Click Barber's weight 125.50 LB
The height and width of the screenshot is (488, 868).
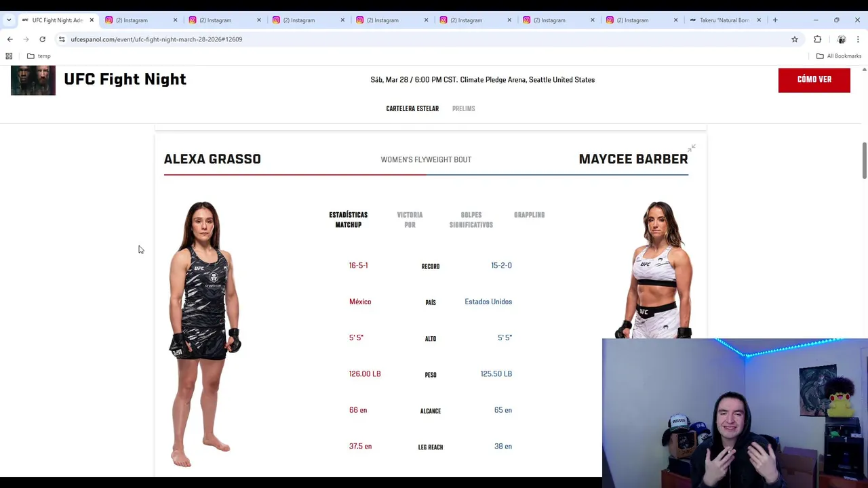point(496,374)
